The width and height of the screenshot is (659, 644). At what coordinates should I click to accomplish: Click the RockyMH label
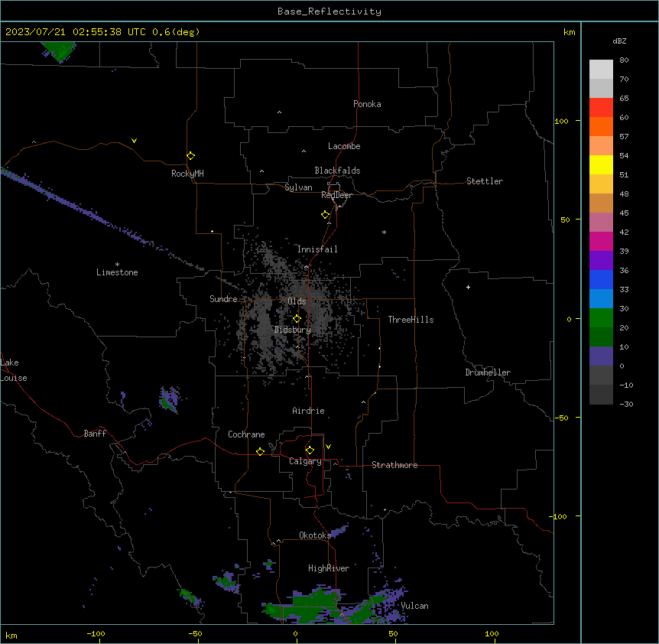click(x=187, y=174)
